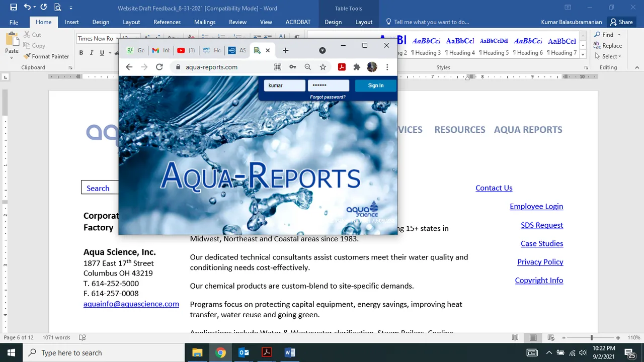644x362 pixels.
Task: Open the proofing errors icon in status bar
Action: tap(83, 338)
